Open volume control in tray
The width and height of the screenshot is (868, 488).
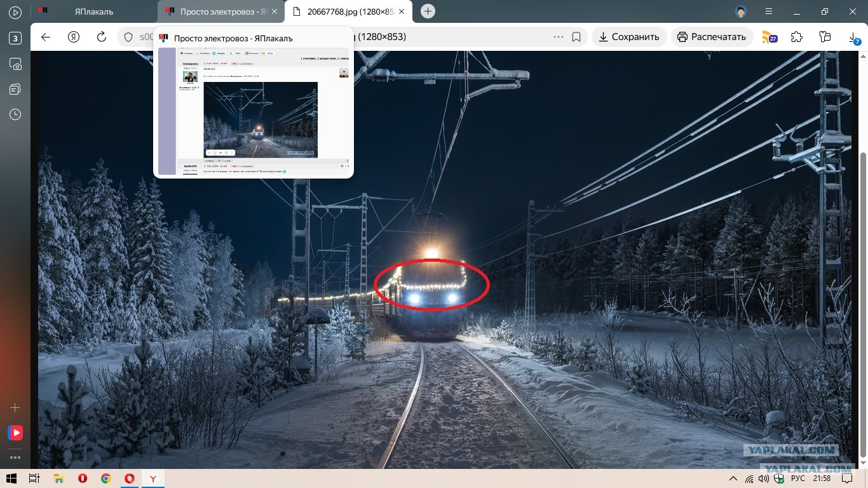(x=764, y=478)
